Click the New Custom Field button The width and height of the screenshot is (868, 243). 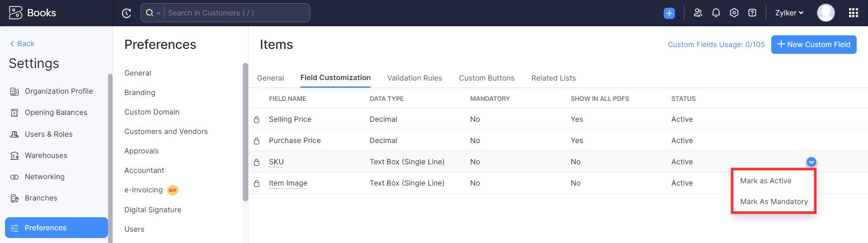813,44
